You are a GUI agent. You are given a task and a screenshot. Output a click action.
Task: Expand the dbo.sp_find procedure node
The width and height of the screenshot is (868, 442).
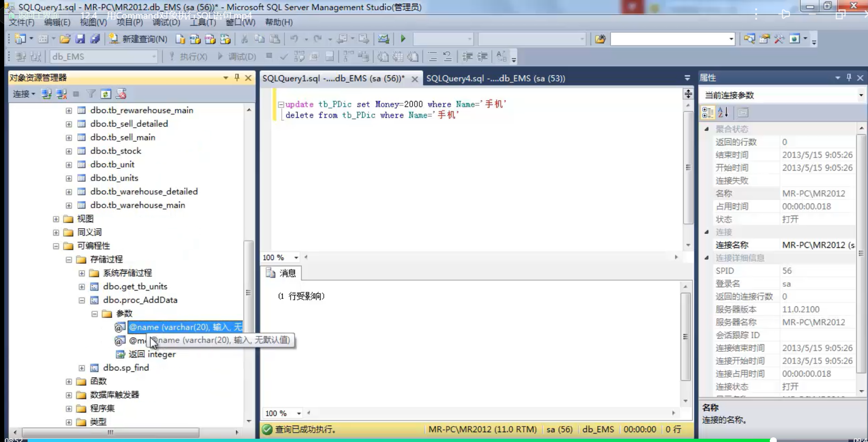point(81,368)
